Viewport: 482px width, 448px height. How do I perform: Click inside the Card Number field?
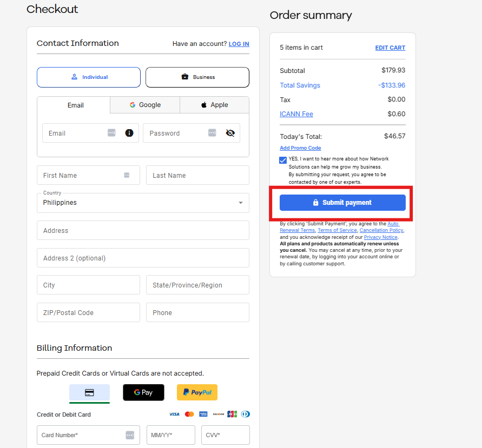[x=81, y=435]
